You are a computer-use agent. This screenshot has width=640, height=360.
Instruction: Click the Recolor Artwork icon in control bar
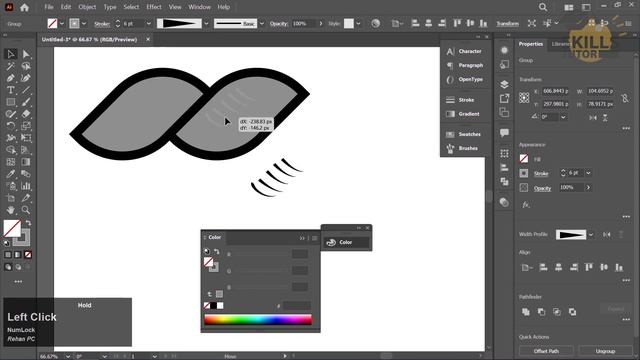[376, 23]
